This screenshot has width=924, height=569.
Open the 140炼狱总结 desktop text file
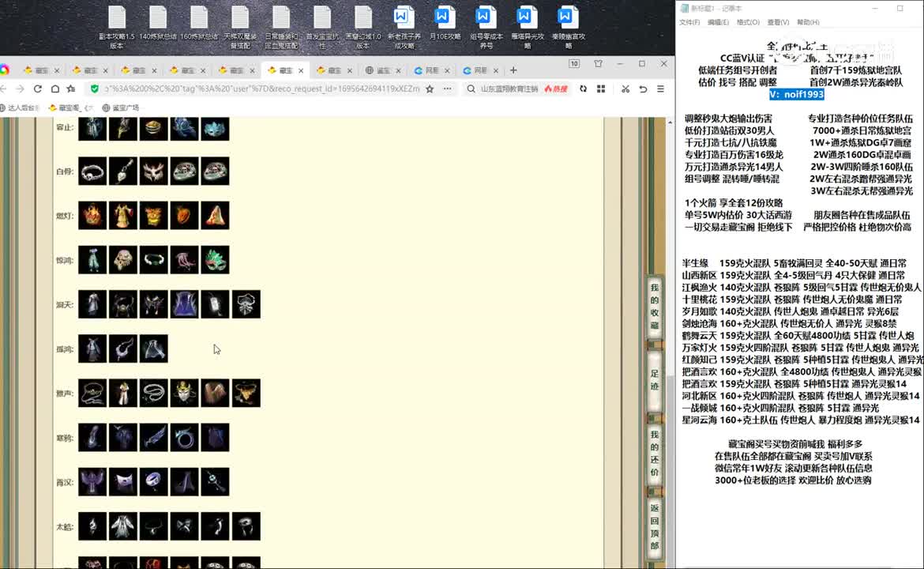[x=158, y=24]
